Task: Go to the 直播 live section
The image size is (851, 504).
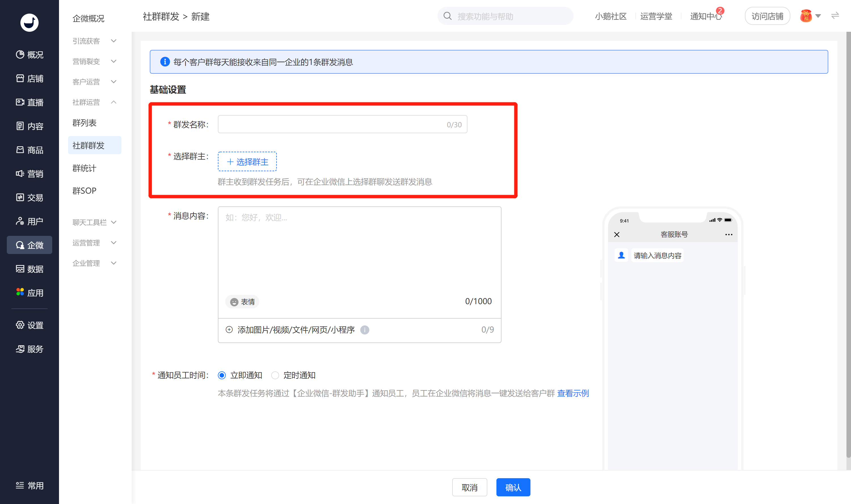Action: coord(30,102)
